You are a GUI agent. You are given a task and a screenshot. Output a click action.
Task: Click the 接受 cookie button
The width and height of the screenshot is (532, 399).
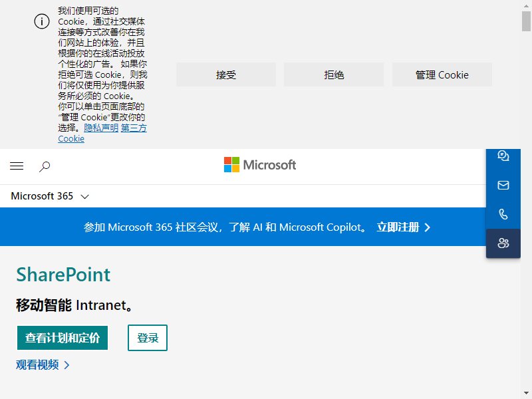pyautogui.click(x=226, y=74)
